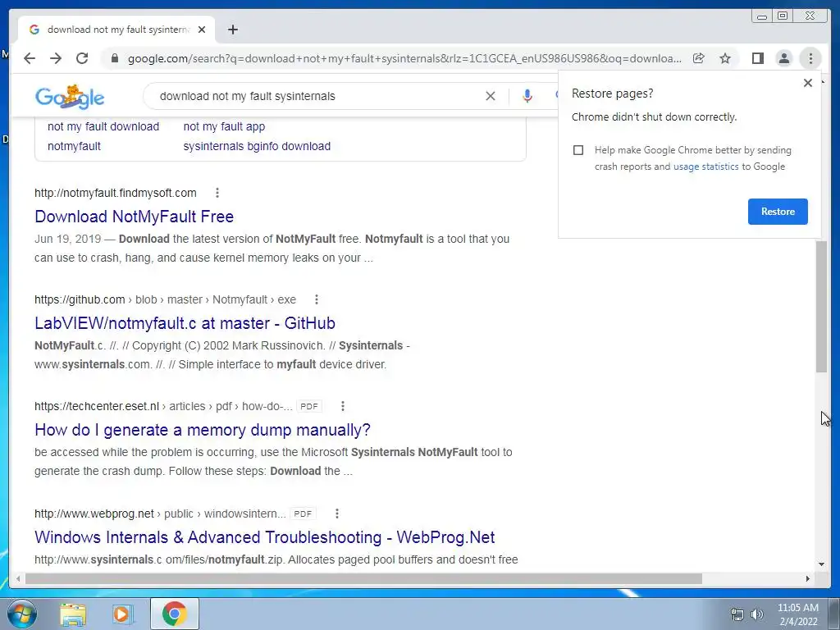
Task: Search related 'sysinternals bginfo download'
Action: 257,146
